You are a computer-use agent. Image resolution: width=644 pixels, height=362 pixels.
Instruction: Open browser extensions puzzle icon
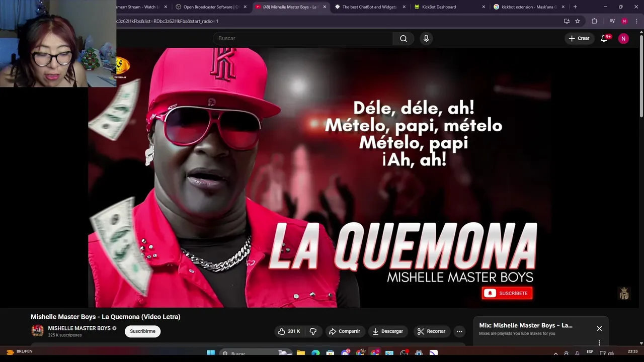click(x=595, y=21)
